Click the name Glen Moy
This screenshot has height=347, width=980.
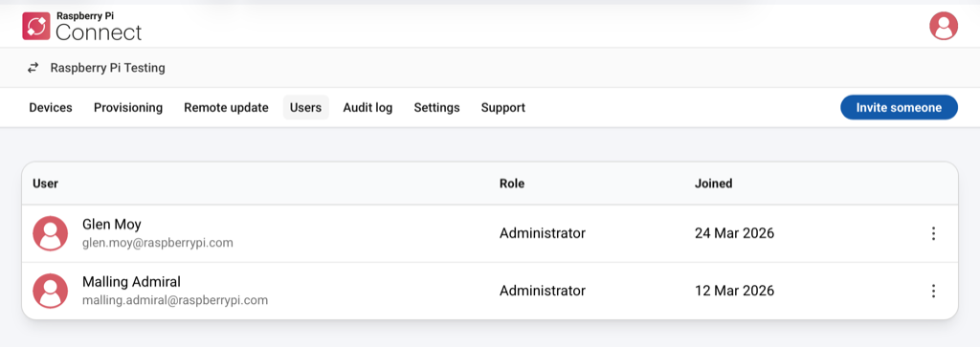pos(112,224)
